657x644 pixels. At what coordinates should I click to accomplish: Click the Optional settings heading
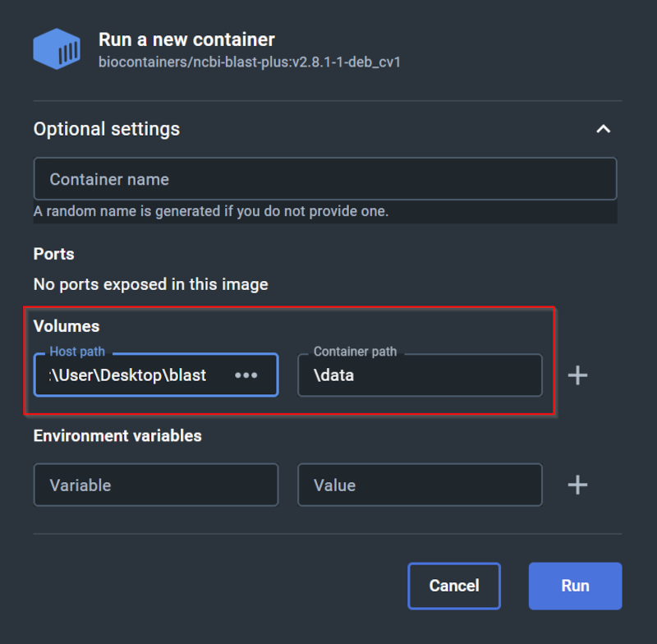tap(107, 129)
